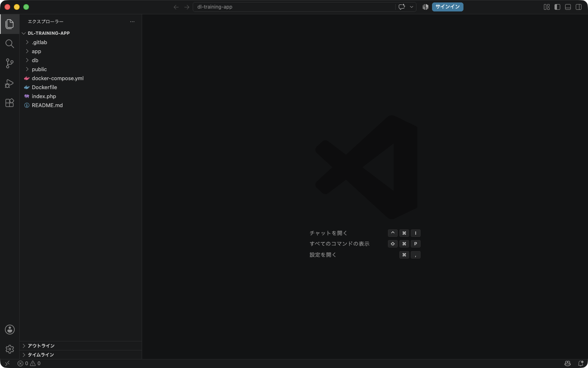Click the チャットを開く shortcut entry
The width and height of the screenshot is (588, 368).
coord(328,233)
